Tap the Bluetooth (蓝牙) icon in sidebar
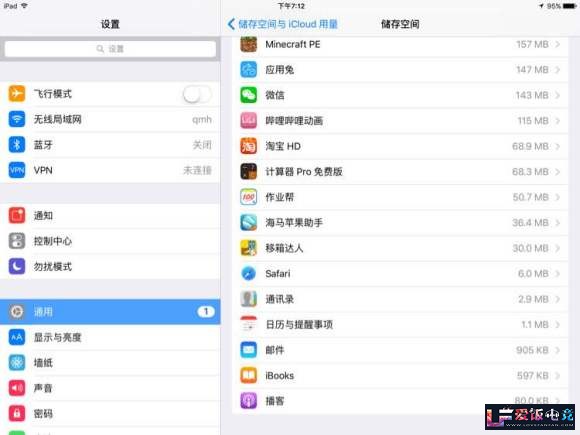 coord(17,145)
